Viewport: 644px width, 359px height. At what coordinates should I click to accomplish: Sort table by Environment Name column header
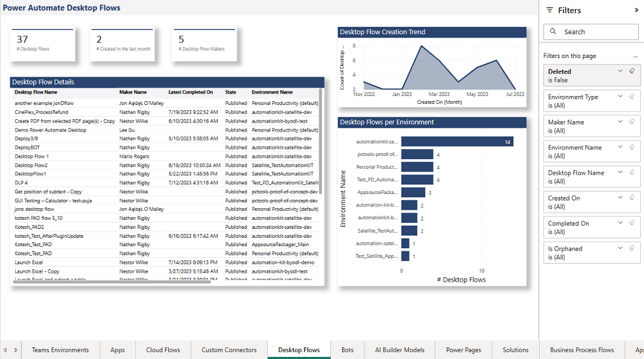pyautogui.click(x=272, y=92)
